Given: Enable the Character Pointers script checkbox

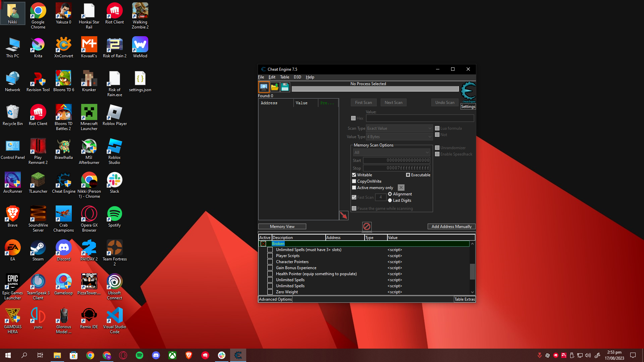Looking at the screenshot, I should tap(270, 262).
